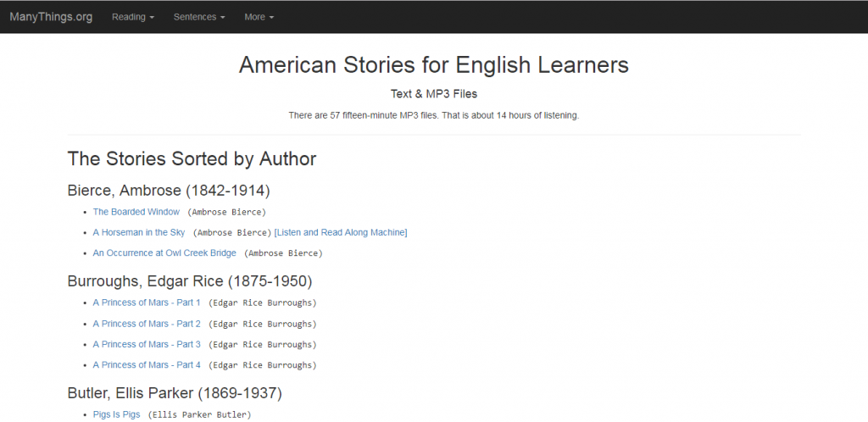The height and width of the screenshot is (422, 868).
Task: Open The Boarded Window story
Action: coord(136,212)
